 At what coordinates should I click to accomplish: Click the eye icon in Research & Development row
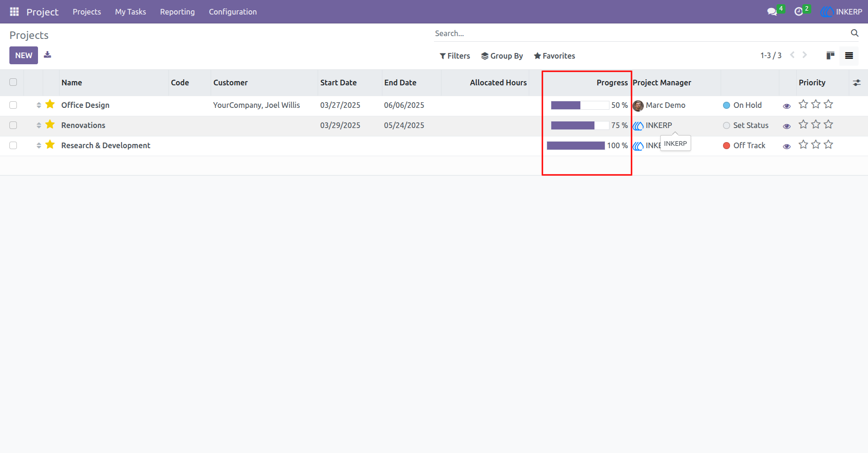[787, 146]
